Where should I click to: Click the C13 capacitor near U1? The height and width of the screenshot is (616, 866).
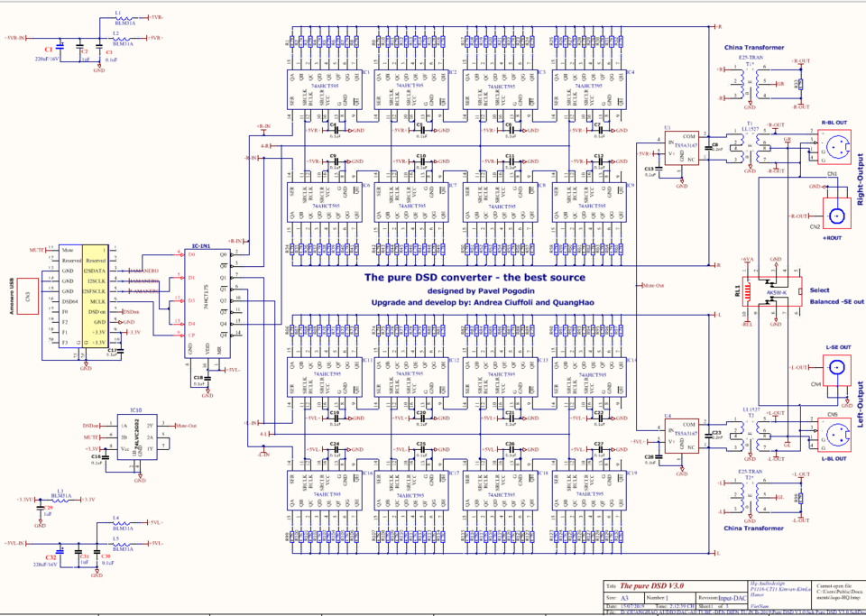click(659, 169)
